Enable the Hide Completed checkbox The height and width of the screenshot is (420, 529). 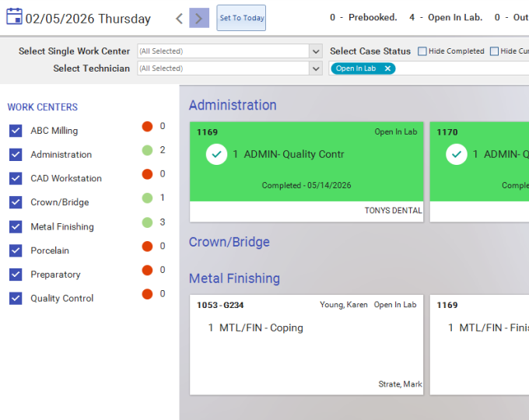[422, 51]
